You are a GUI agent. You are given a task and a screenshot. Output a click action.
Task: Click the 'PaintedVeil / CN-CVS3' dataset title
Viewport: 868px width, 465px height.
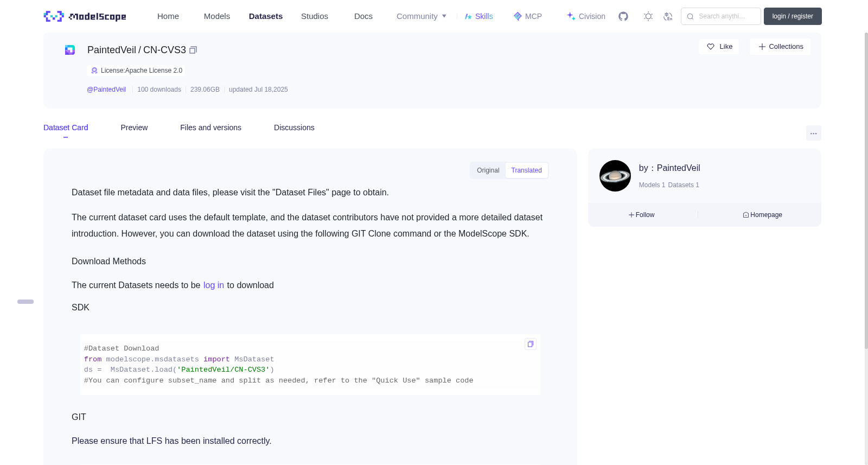[137, 50]
